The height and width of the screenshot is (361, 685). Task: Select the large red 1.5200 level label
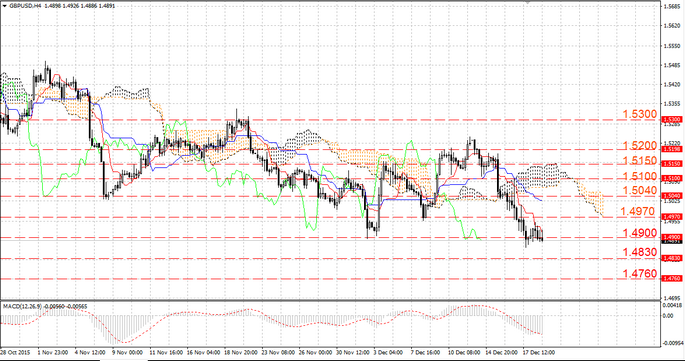click(639, 145)
